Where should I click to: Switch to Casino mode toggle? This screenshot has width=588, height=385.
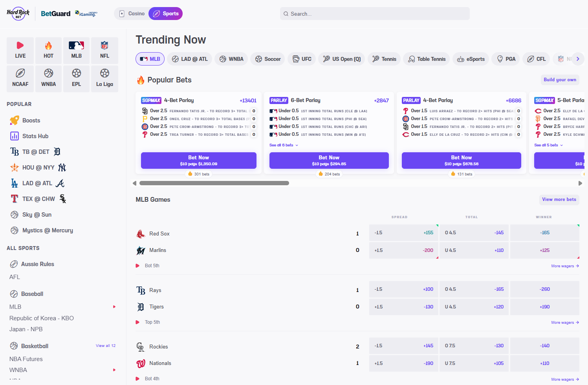[x=132, y=14]
